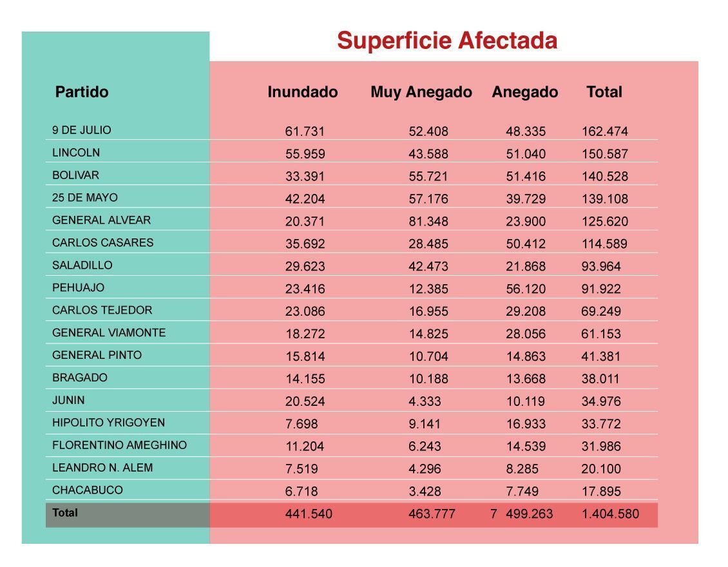Select the BOLIVAR row label
Image resolution: width=728 pixels, height=567 pixels.
[x=75, y=175]
